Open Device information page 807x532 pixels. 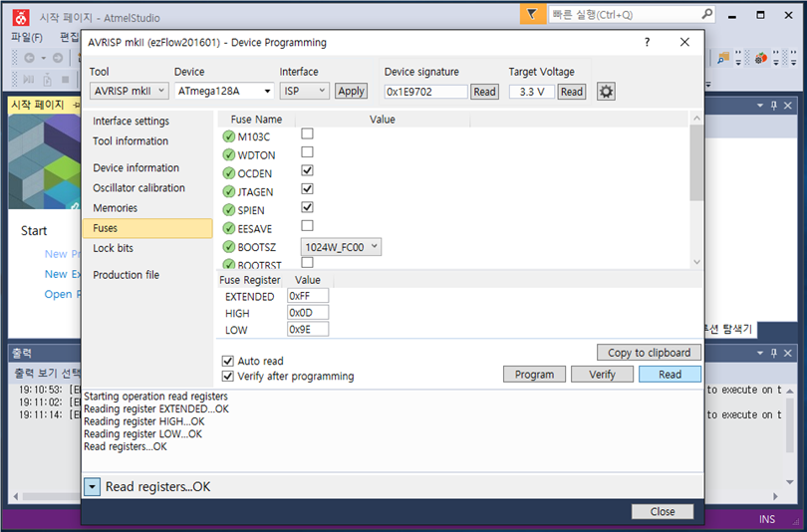[135, 167]
